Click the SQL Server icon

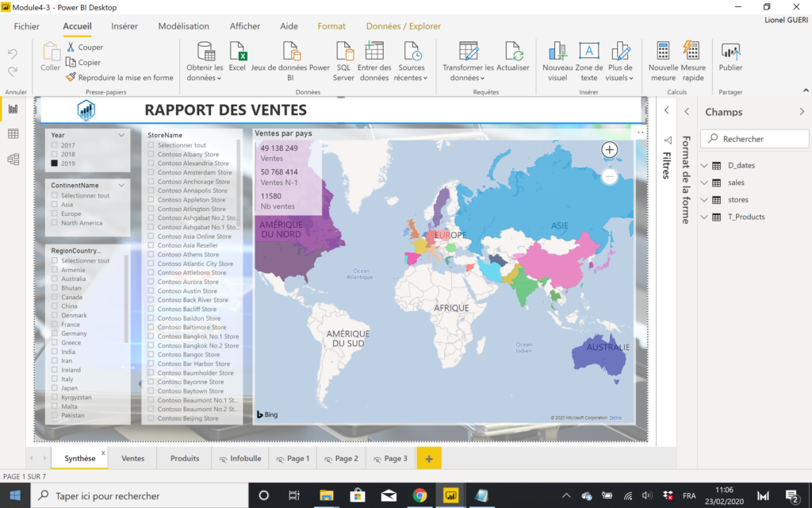[x=344, y=52]
